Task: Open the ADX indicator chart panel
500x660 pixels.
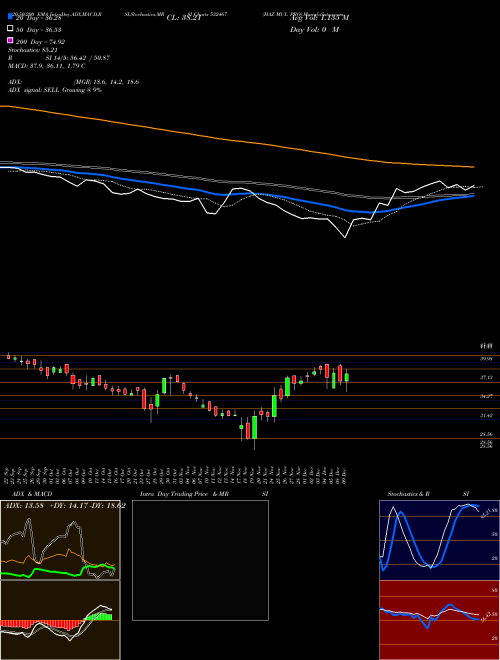Action: (x=60, y=540)
